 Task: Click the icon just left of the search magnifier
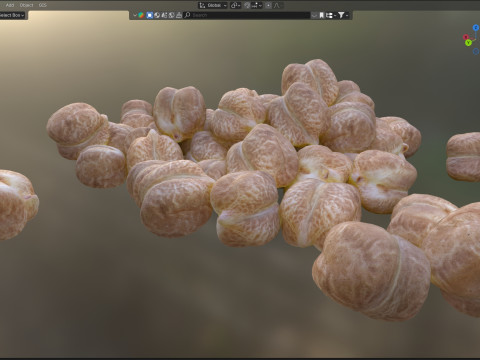pos(179,15)
